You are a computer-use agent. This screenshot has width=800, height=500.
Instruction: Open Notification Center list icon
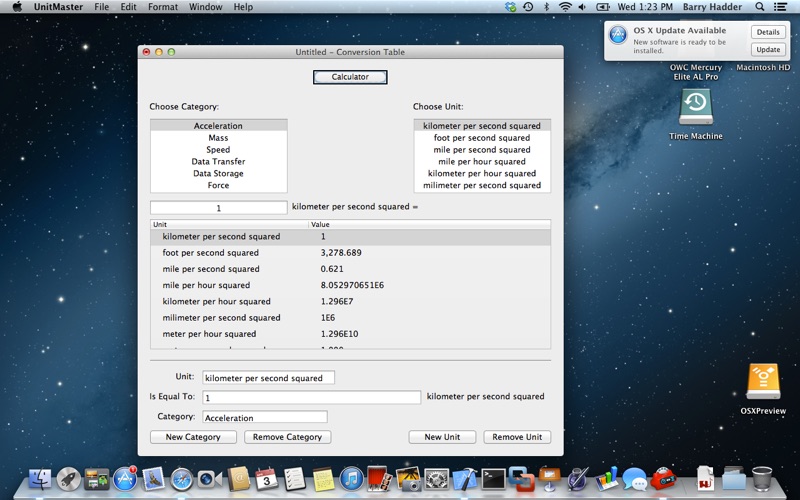780,7
